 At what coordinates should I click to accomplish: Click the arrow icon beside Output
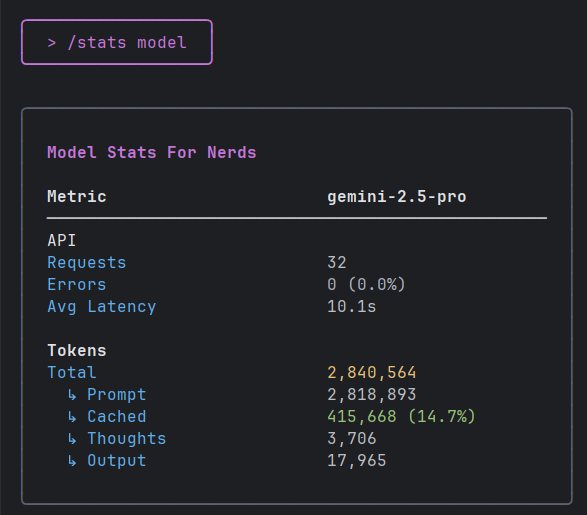(72, 461)
